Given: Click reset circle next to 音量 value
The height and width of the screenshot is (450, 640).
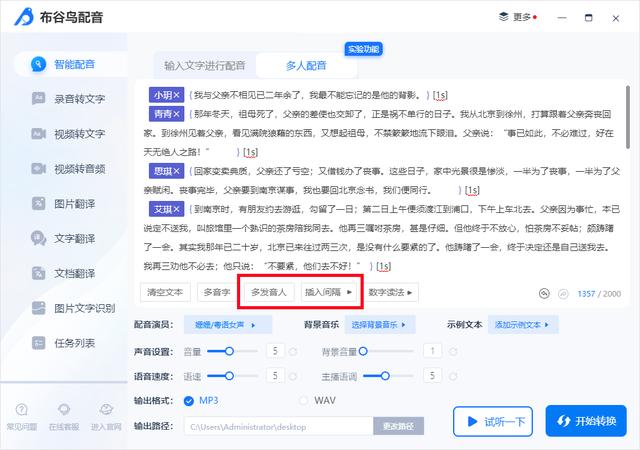Looking at the screenshot, I should 293,351.
